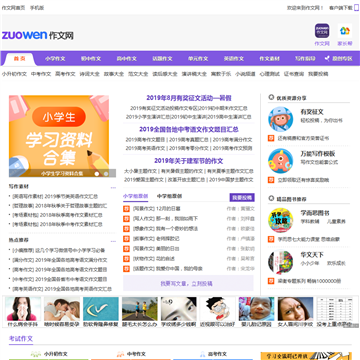Open the cartoon boy with glasses thumbnail
360x360 pixels.
[218, 309]
